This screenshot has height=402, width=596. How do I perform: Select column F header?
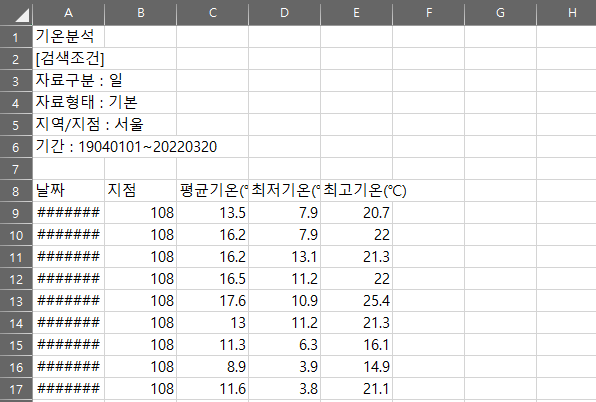(428, 13)
